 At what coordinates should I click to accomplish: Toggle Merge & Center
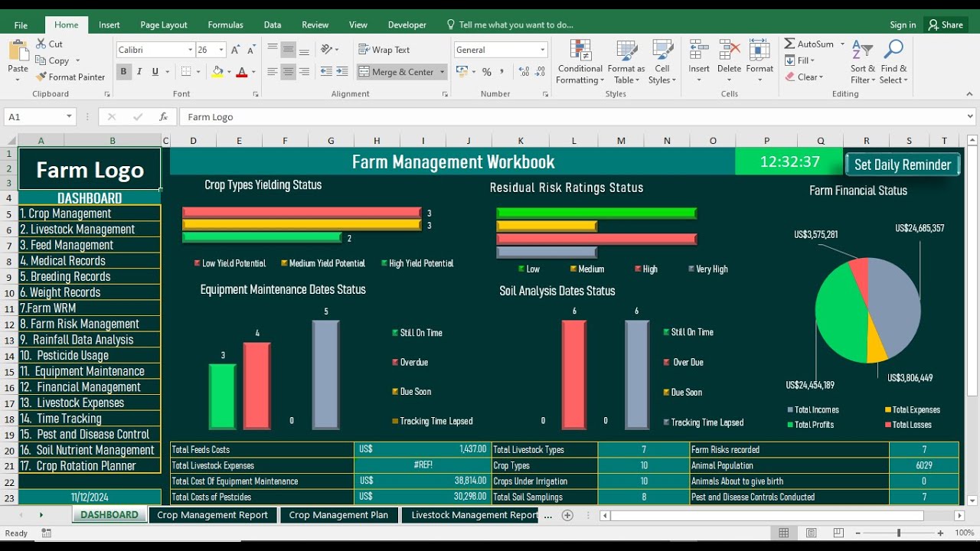(x=397, y=72)
